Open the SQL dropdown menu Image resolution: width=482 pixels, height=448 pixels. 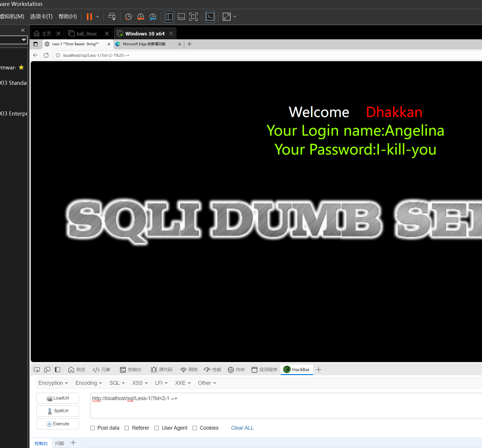point(117,383)
